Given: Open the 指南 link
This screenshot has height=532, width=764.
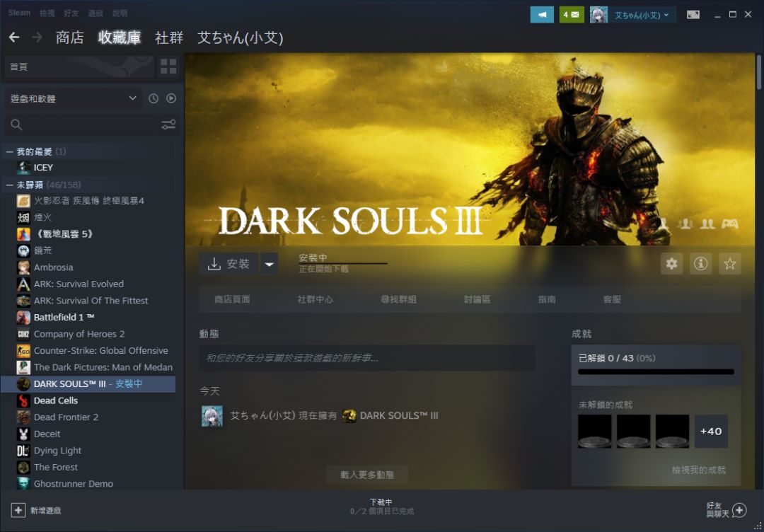Looking at the screenshot, I should point(547,300).
